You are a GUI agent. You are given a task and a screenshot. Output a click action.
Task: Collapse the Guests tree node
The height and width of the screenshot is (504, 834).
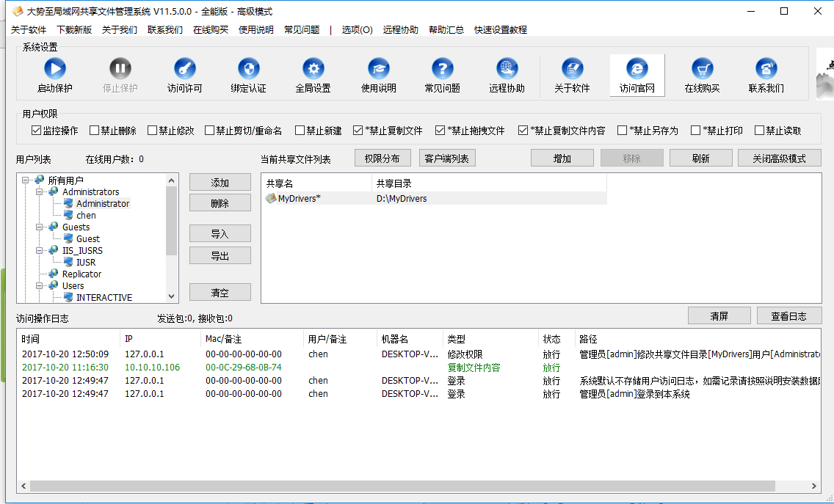coord(40,227)
